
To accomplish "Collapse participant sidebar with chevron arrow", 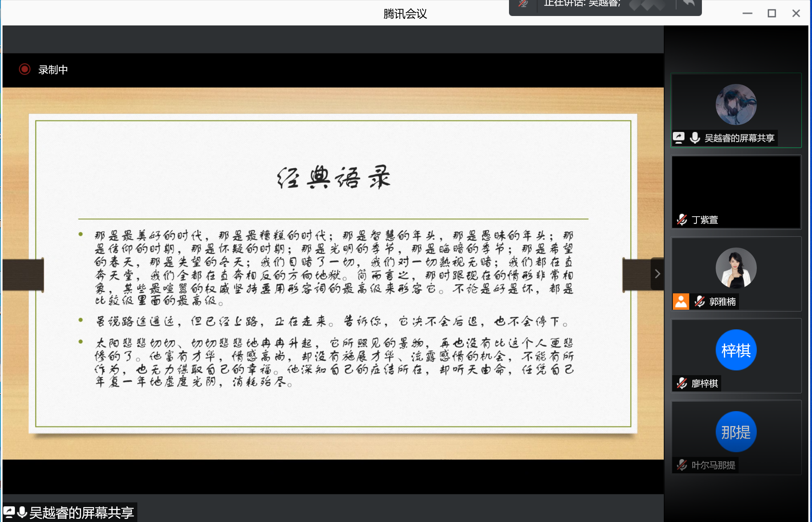I will (657, 274).
